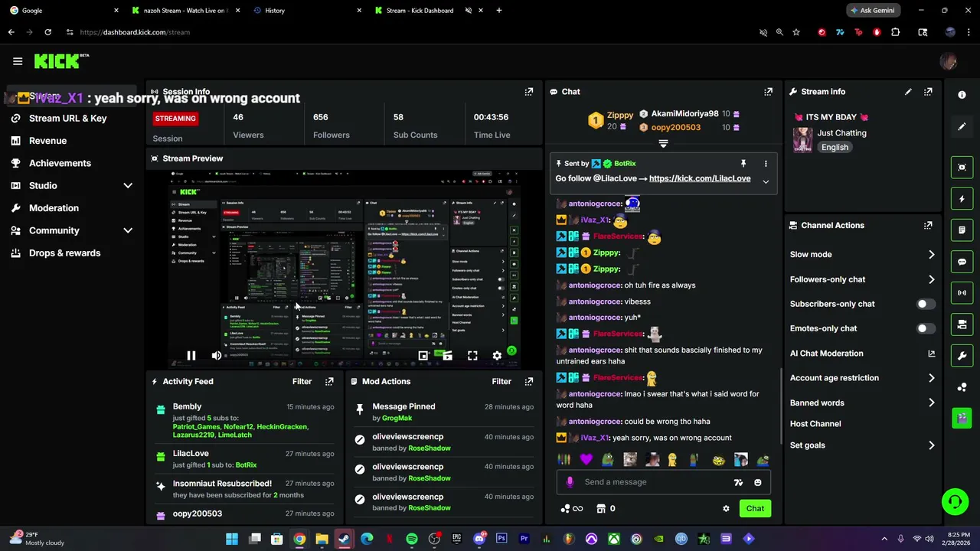Click the lightning bolt icon in right sidebar

click(x=962, y=199)
